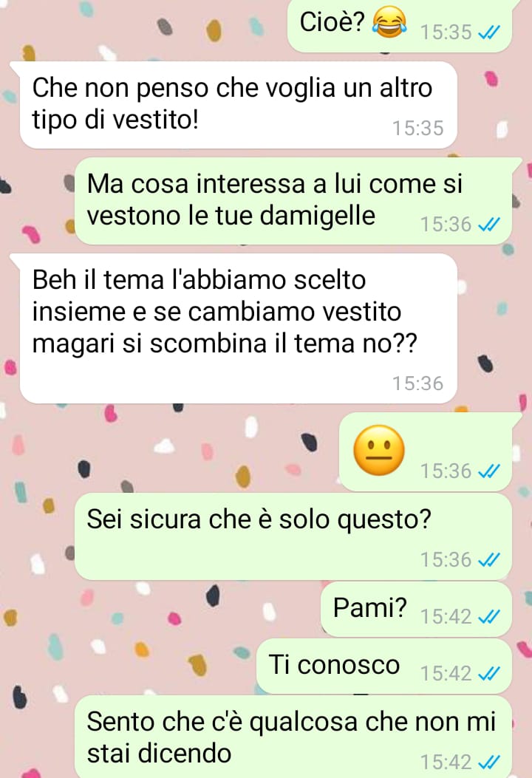This screenshot has width=532, height=778.
Task: Click ticks on 'Sento che c'è qualcosa' message
Action: click(488, 762)
